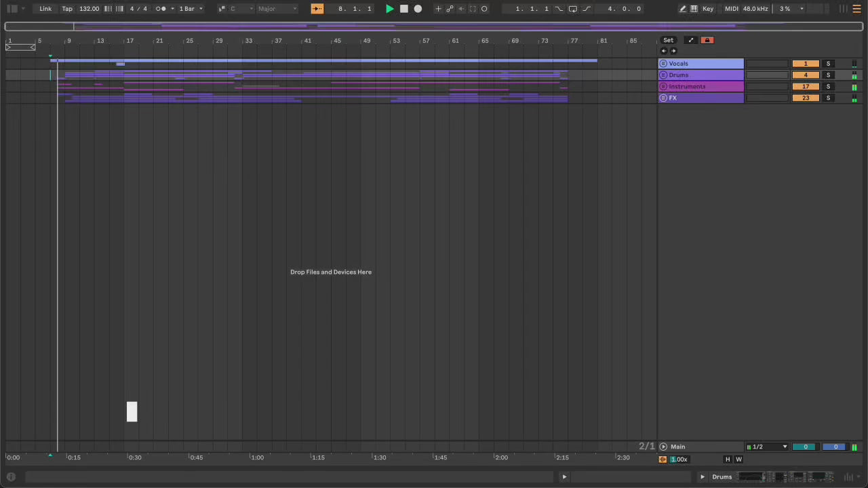Viewport: 868px width, 488px height.
Task: Enter MIDI map mode
Action: (x=731, y=9)
